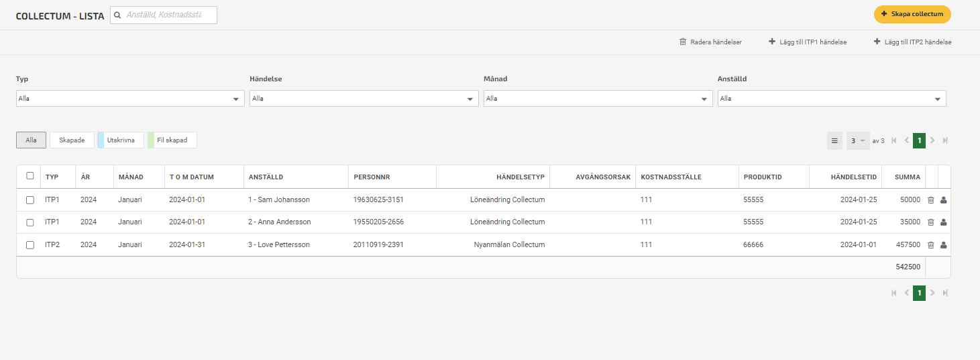The height and width of the screenshot is (360, 980).
Task: Go to last page in bottom pager
Action: point(945,293)
